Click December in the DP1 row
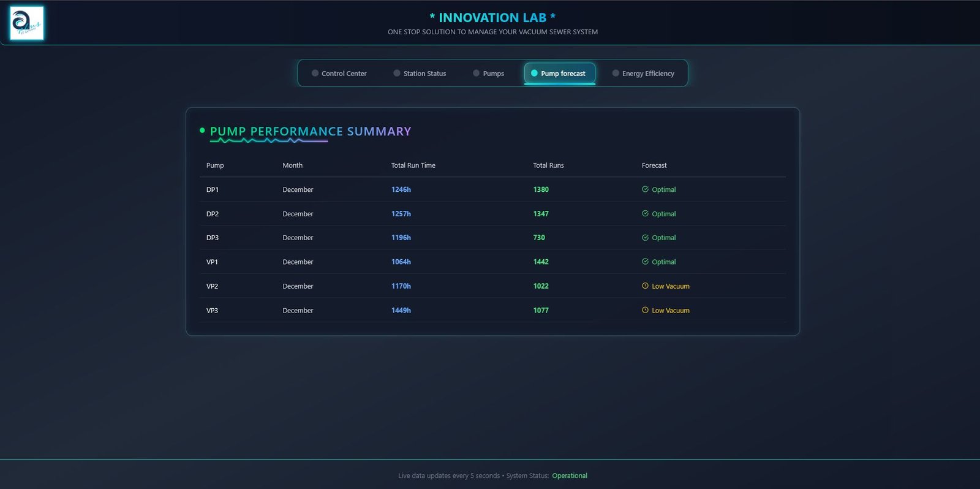The image size is (980, 489). [298, 190]
